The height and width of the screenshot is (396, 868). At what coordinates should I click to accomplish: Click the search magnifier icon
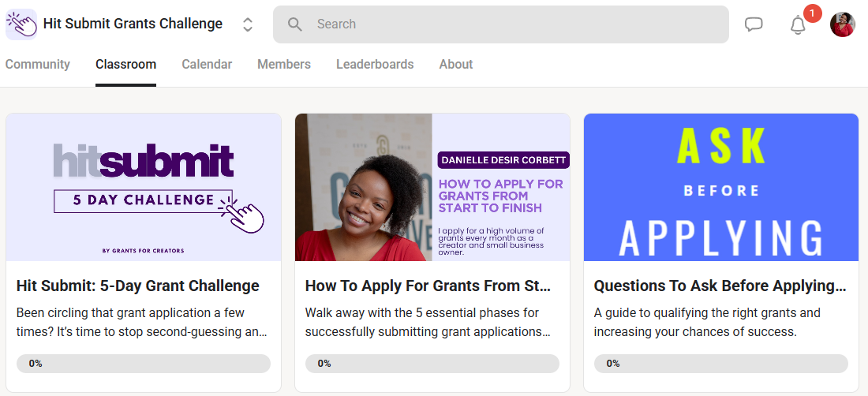pyautogui.click(x=295, y=24)
